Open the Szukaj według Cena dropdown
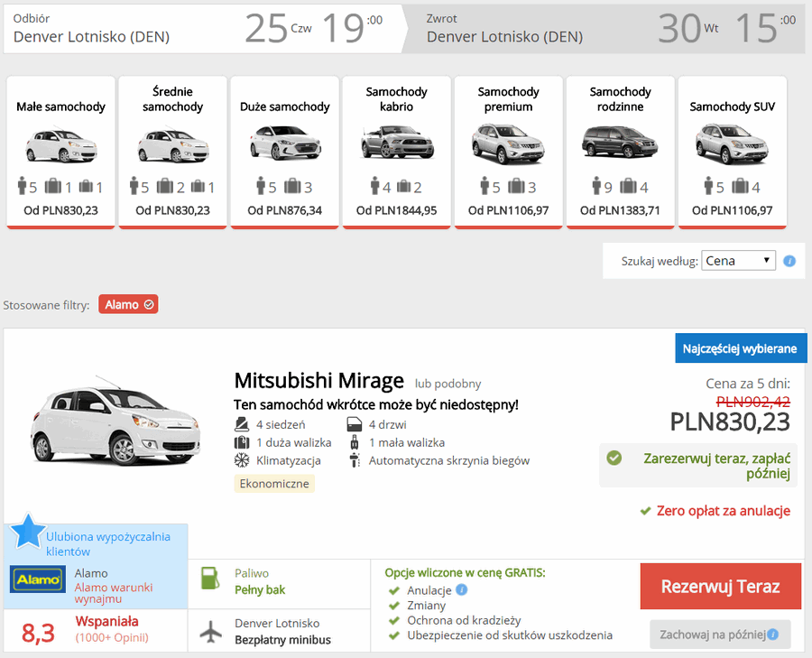The image size is (812, 658). pyautogui.click(x=738, y=261)
